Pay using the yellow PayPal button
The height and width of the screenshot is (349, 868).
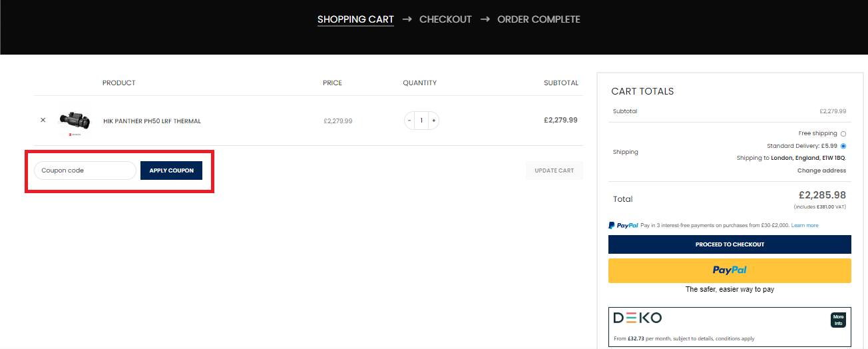tap(730, 270)
